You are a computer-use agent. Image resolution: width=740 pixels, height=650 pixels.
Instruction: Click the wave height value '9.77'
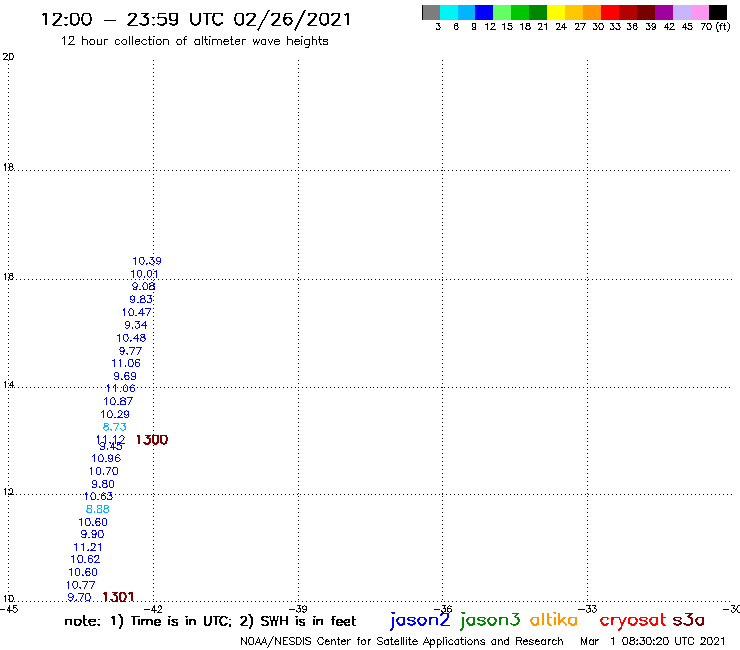point(130,351)
